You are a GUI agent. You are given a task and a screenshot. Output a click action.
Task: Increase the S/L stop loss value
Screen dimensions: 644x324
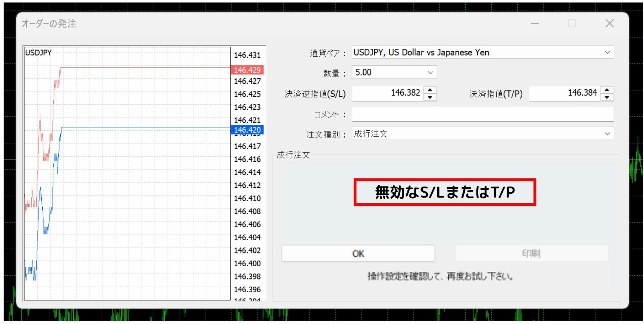point(430,90)
